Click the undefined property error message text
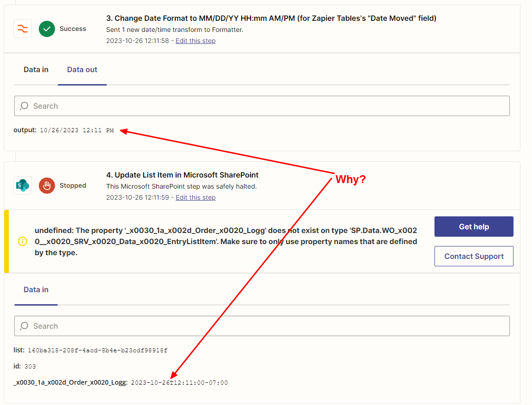 tap(226, 241)
